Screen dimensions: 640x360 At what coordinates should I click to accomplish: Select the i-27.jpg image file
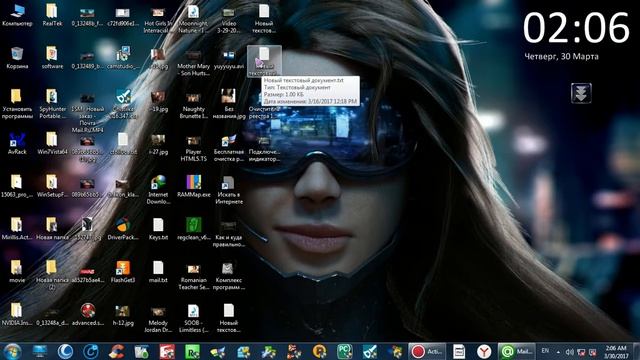pos(158,144)
